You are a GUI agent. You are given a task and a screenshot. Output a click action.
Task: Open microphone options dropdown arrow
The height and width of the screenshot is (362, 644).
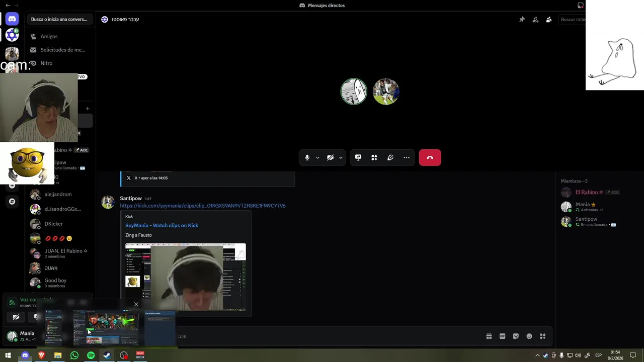[x=317, y=157]
